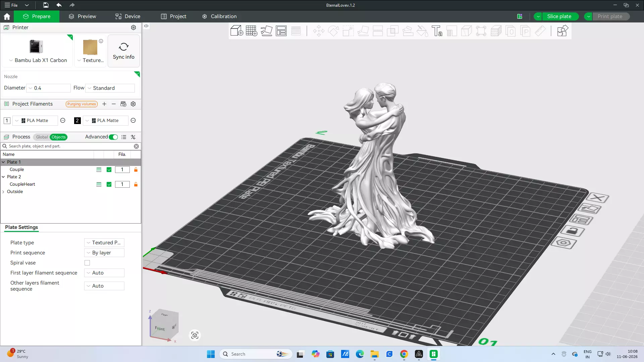Click the fit view camera icon
The height and width of the screenshot is (362, 644).
pos(195,335)
